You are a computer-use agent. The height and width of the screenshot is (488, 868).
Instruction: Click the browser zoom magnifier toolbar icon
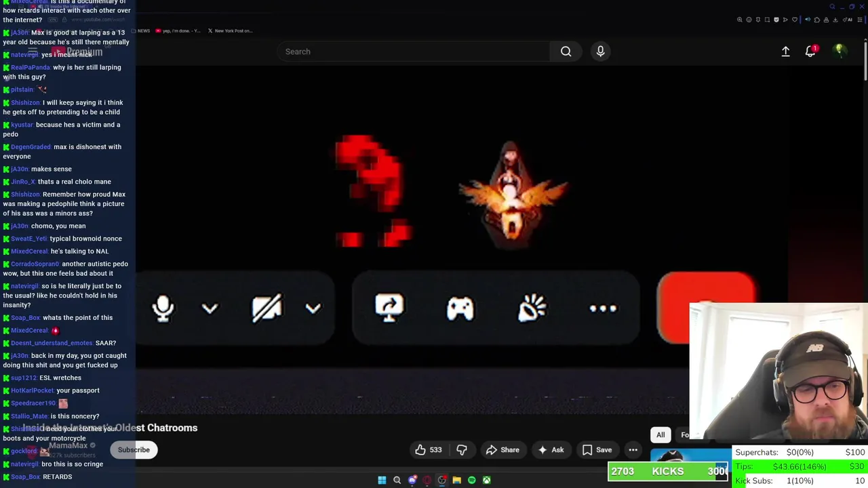point(740,20)
